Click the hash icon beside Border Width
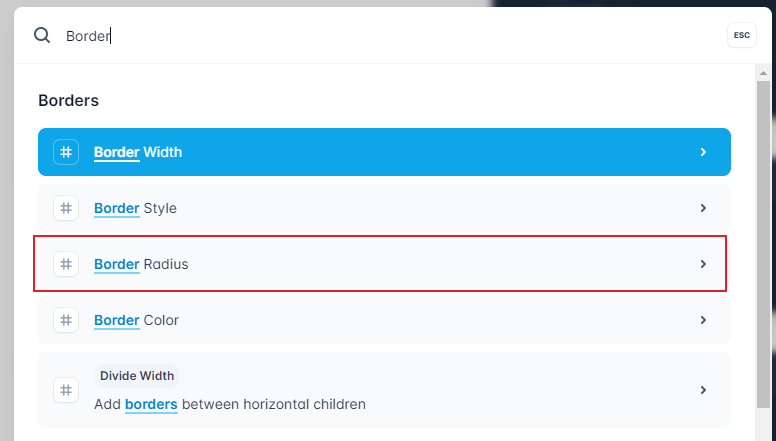This screenshot has height=441, width=776. click(66, 152)
